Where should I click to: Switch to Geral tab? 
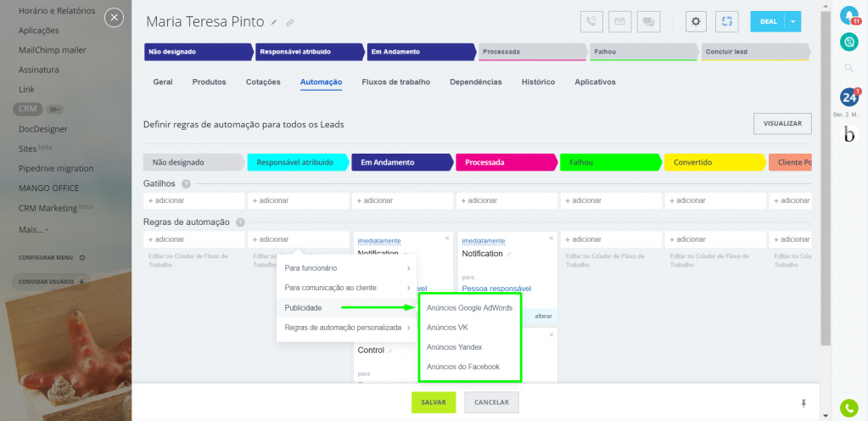point(163,82)
